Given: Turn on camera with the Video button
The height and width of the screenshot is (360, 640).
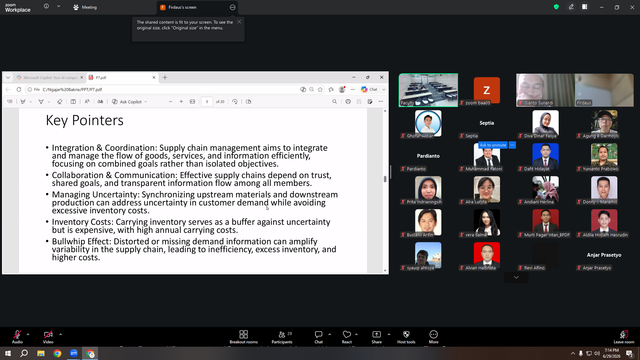Looking at the screenshot, I should pos(48,337).
